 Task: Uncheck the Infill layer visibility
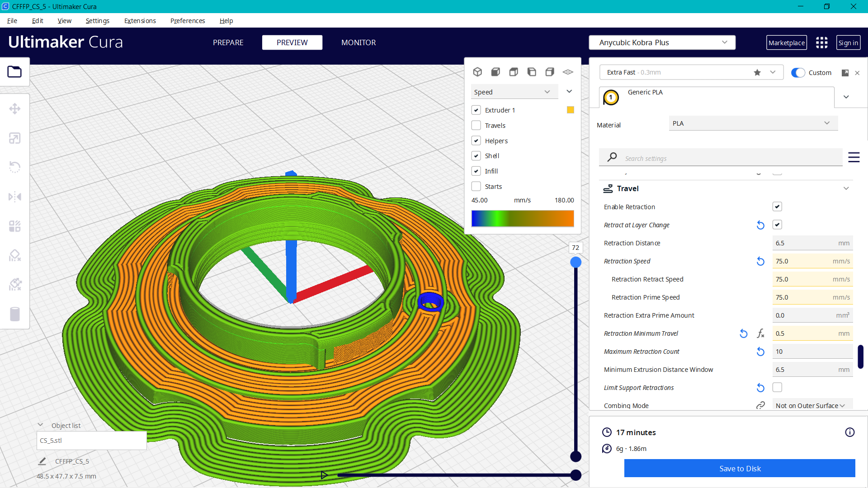pyautogui.click(x=476, y=171)
